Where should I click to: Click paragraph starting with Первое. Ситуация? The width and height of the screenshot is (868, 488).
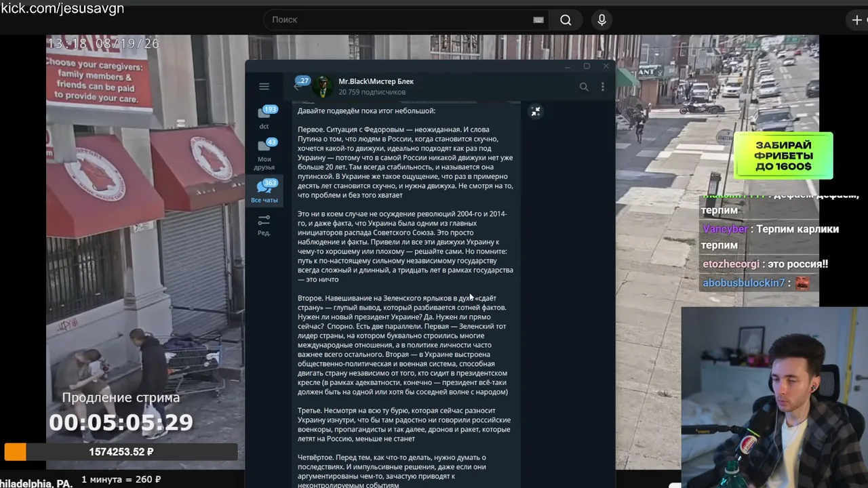[406, 162]
